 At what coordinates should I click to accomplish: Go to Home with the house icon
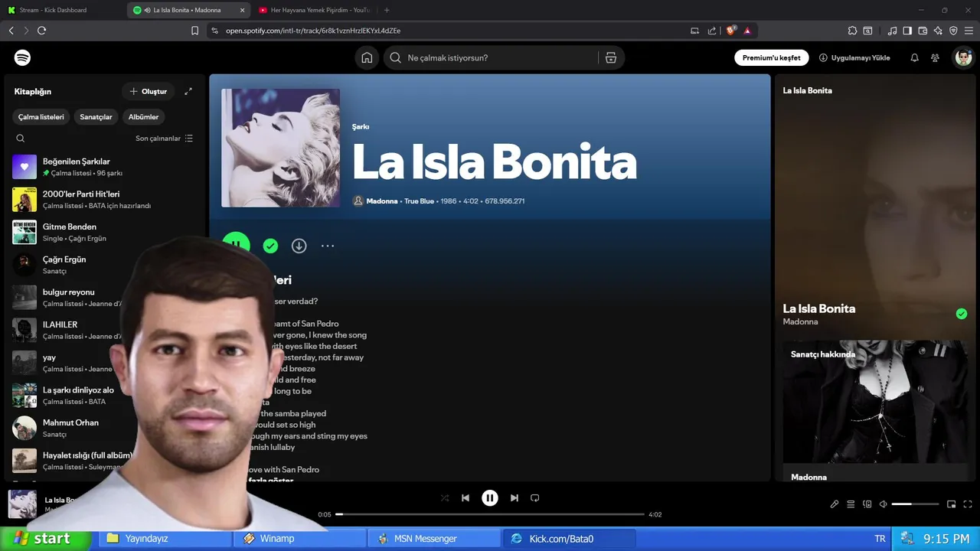point(367,58)
